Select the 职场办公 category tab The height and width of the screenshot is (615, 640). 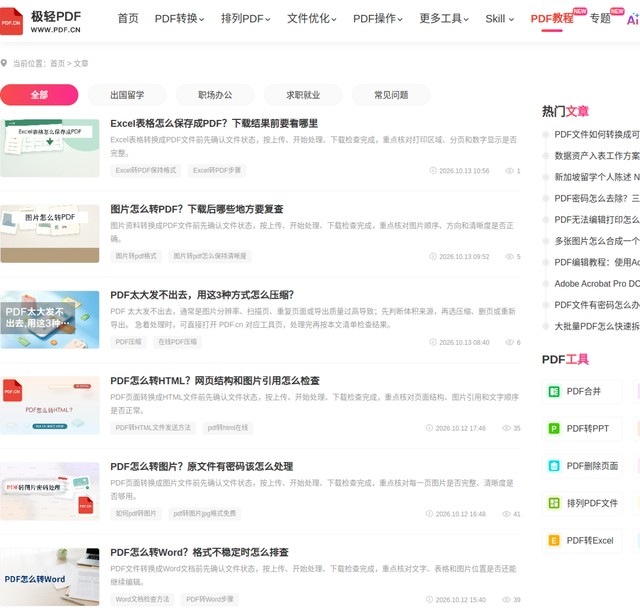(x=215, y=95)
